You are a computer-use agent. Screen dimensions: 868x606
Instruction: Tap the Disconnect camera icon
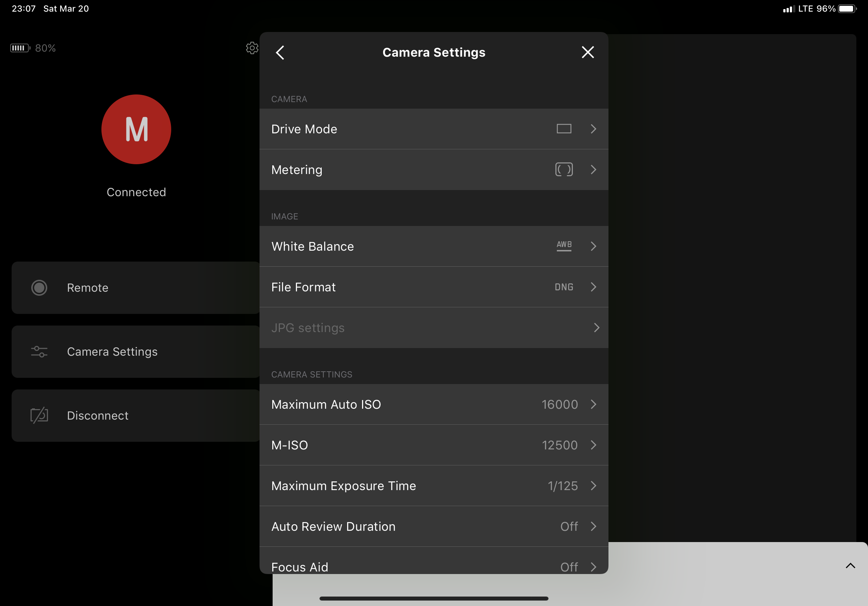39,416
